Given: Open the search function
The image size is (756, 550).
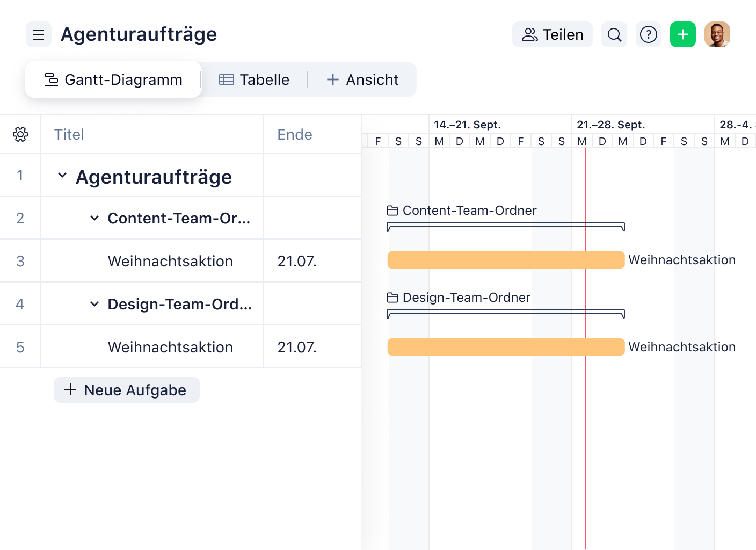Looking at the screenshot, I should pos(614,34).
